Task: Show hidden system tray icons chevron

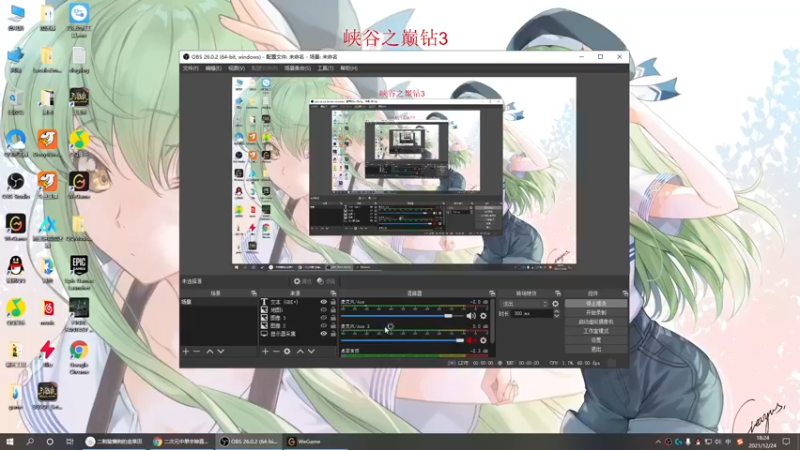Action: pos(658,442)
